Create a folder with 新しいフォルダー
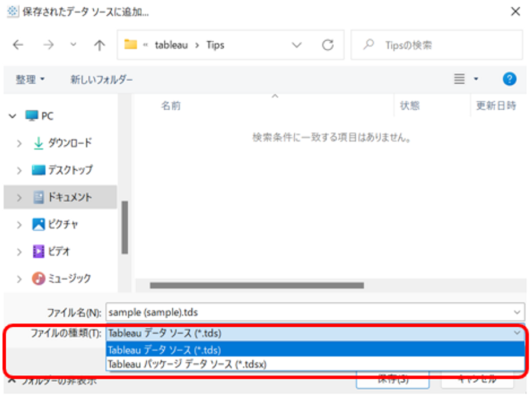This screenshot has width=532, height=398. [102, 80]
